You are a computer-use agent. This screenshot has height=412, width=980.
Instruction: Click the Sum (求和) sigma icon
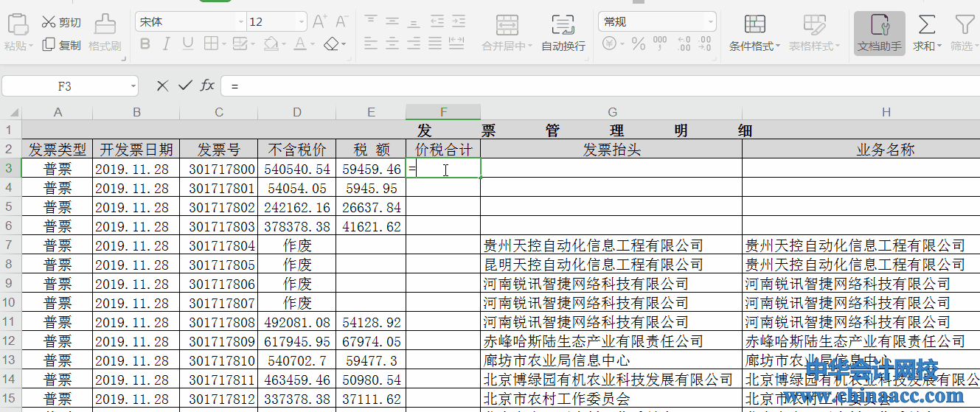(x=926, y=24)
